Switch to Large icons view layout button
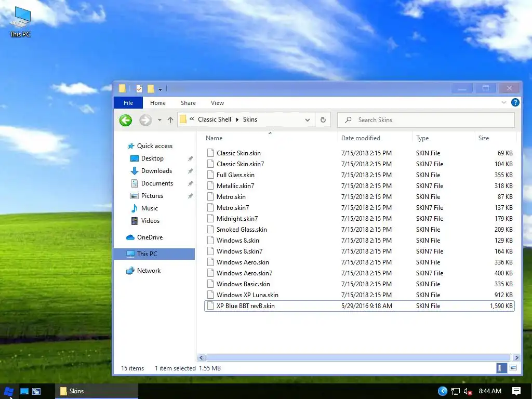This screenshot has width=532, height=399. click(x=513, y=368)
